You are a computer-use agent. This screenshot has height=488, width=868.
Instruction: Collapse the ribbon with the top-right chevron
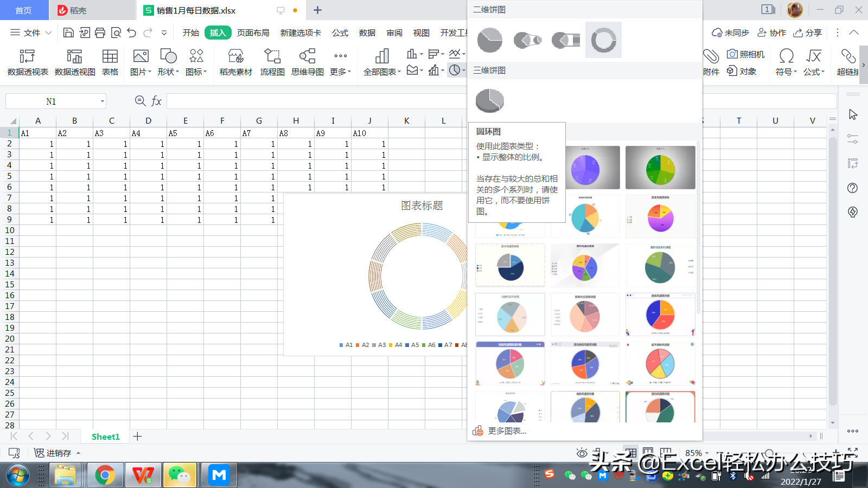tap(854, 33)
